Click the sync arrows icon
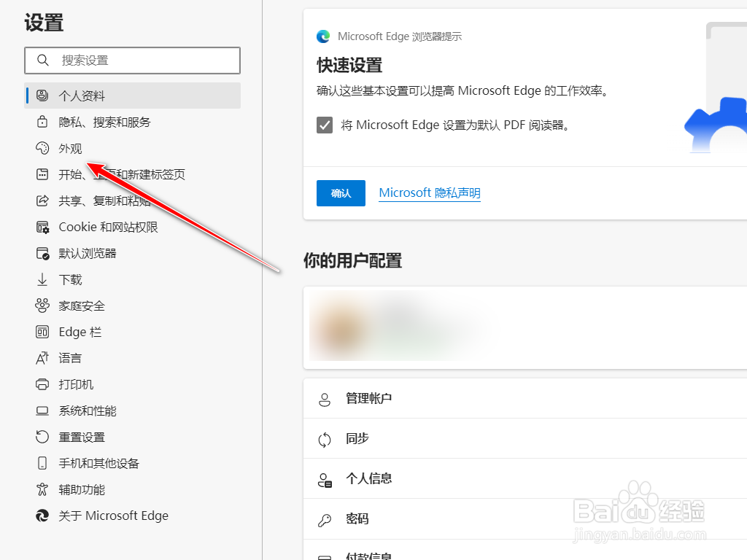The height and width of the screenshot is (560, 747). (325, 440)
